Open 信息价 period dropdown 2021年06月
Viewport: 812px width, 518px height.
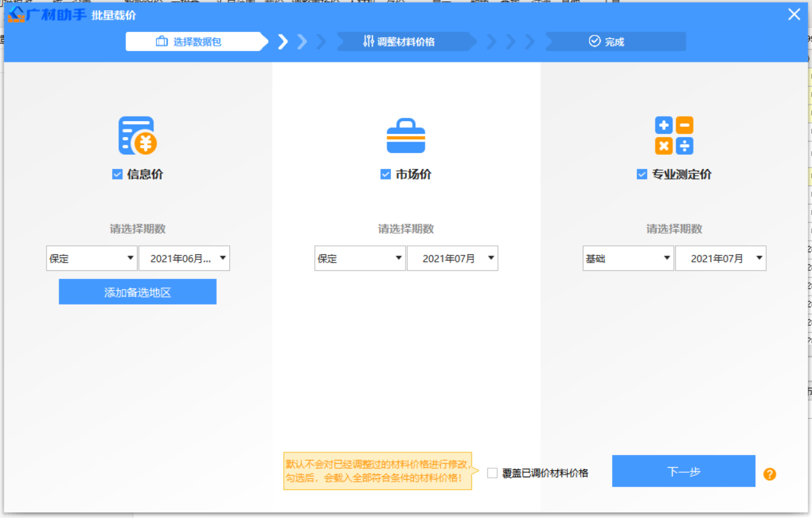[184, 259]
